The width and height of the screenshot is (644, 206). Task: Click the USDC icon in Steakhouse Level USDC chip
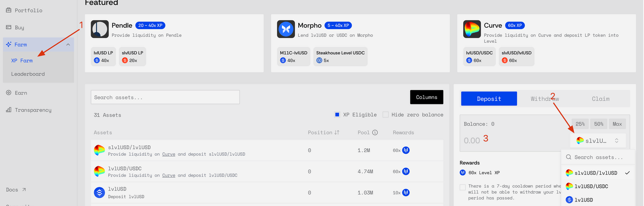coord(319,60)
